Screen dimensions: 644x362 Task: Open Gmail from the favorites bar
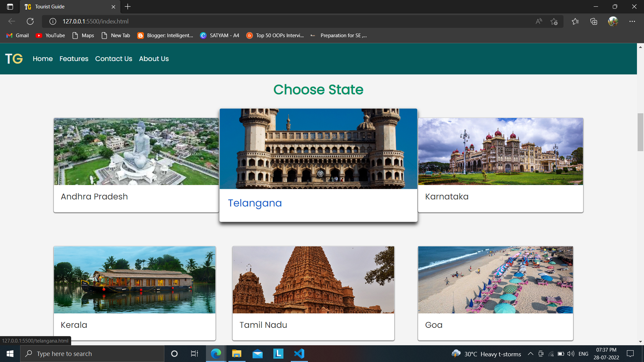[x=17, y=35]
